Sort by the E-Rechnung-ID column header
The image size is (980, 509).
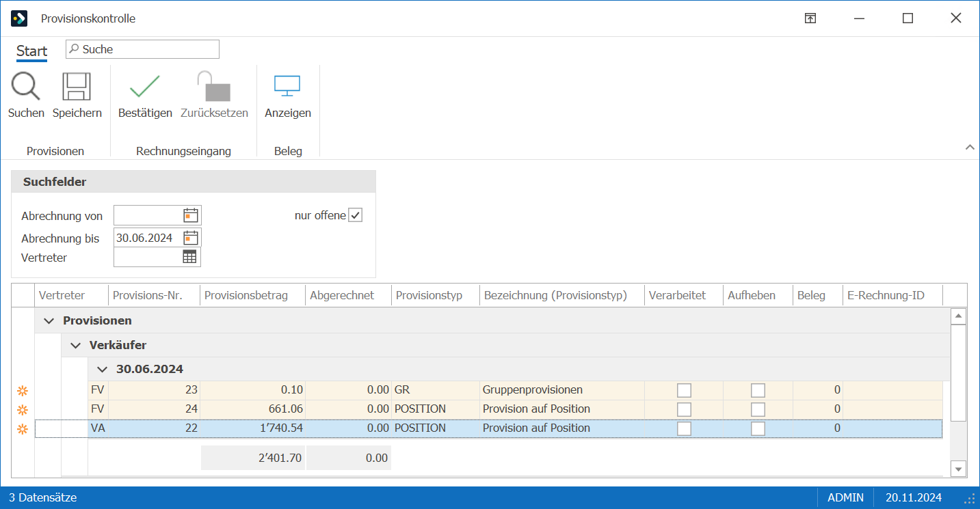coord(892,295)
